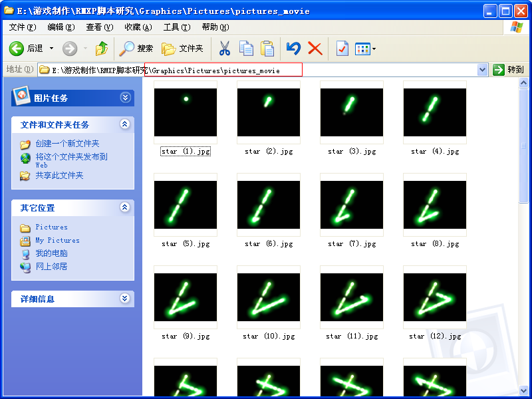Select the star (9).jpg thumbnail

[x=186, y=297]
